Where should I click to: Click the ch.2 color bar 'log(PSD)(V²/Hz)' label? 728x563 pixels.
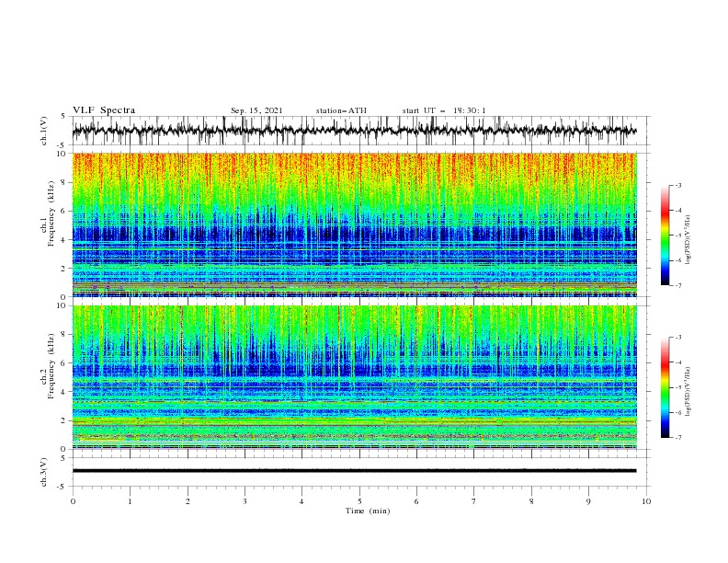[x=688, y=391]
